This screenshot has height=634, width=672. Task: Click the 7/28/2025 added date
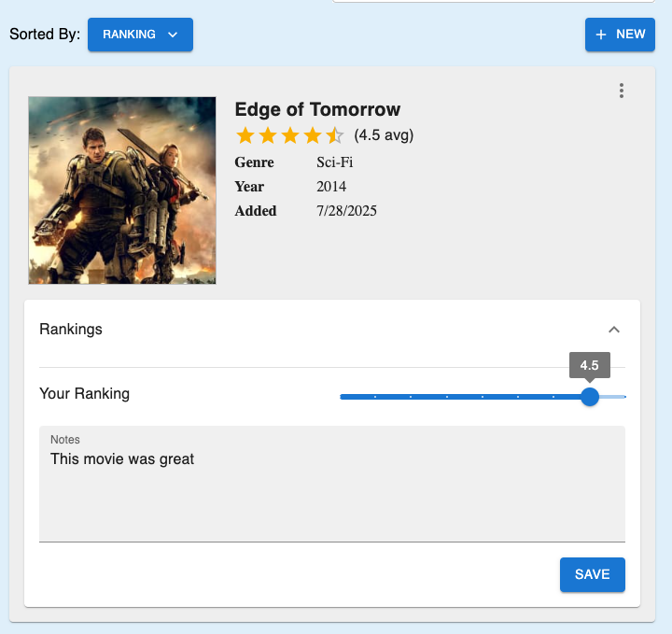346,211
